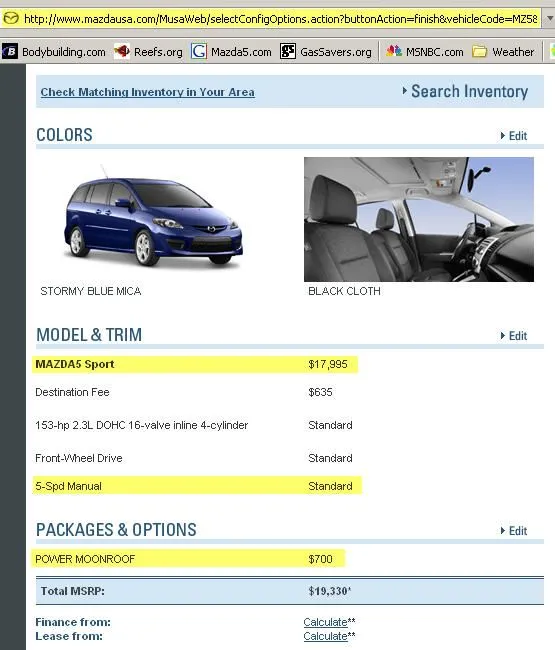
Task: Click Calculate link for Finance from
Action: tap(325, 622)
